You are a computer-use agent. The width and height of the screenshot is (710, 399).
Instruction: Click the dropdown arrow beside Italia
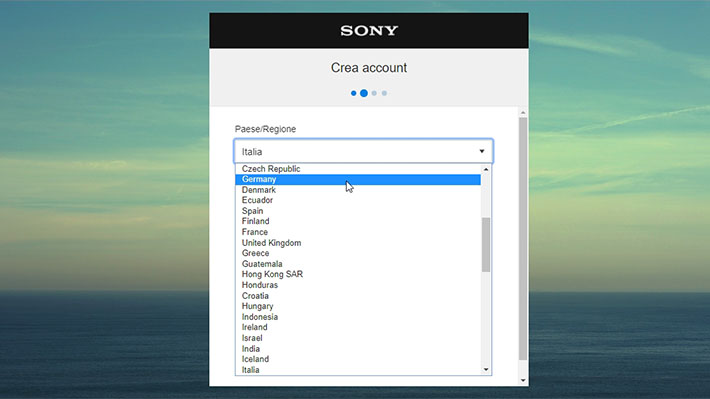[482, 151]
